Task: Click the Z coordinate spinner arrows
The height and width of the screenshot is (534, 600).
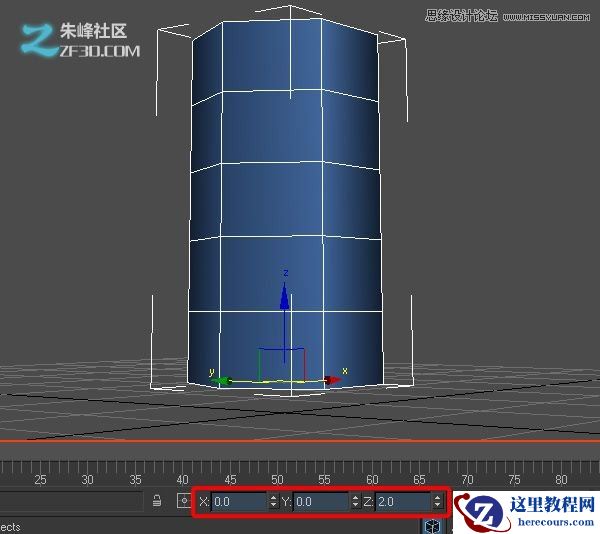Action: 438,501
